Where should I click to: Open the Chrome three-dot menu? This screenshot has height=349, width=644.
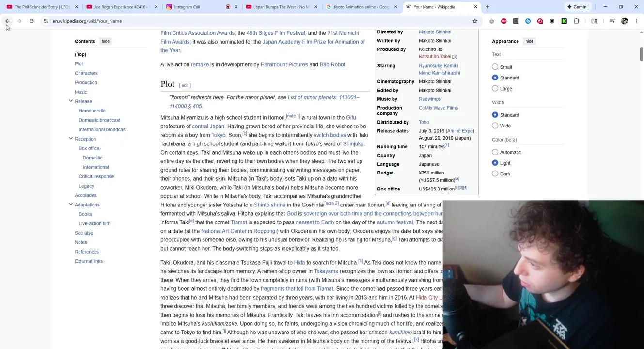636,21
